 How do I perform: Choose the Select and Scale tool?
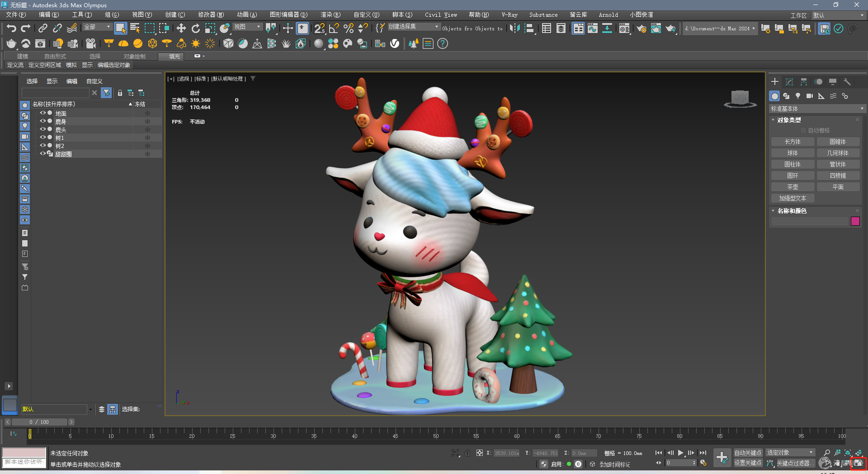tap(210, 28)
